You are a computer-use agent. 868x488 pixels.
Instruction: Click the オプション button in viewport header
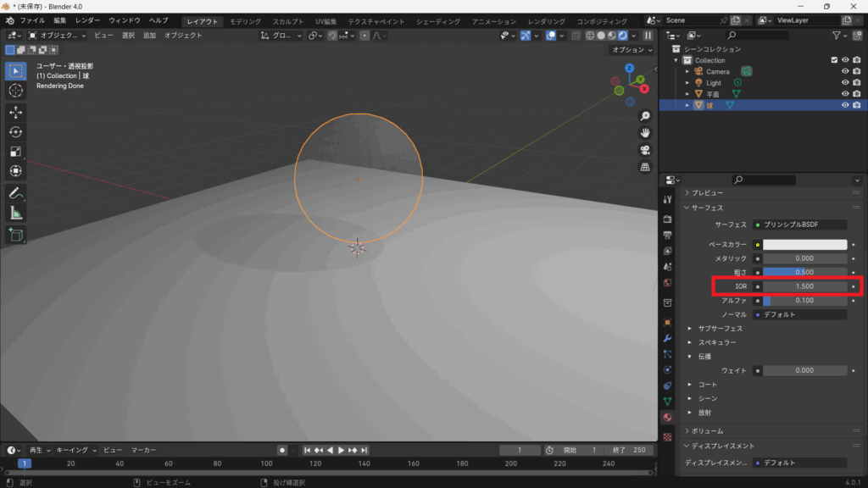632,50
